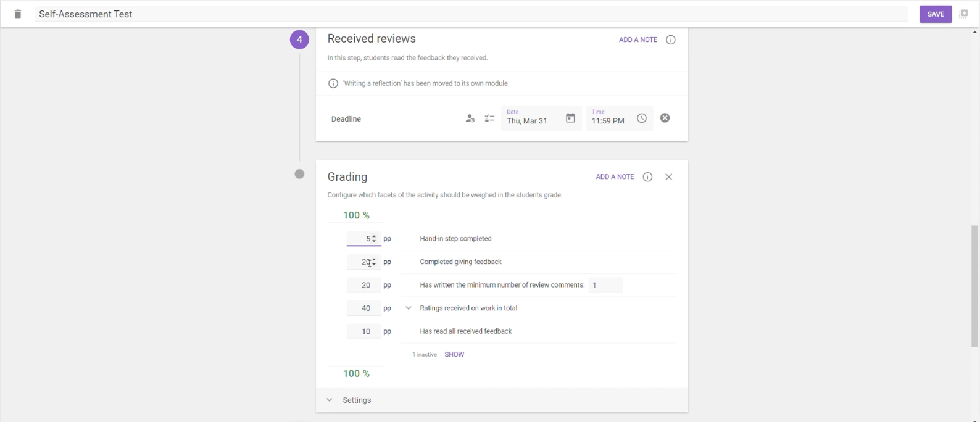The height and width of the screenshot is (422, 980).
Task: Click the person-with-clock deadline icon
Action: pos(470,118)
